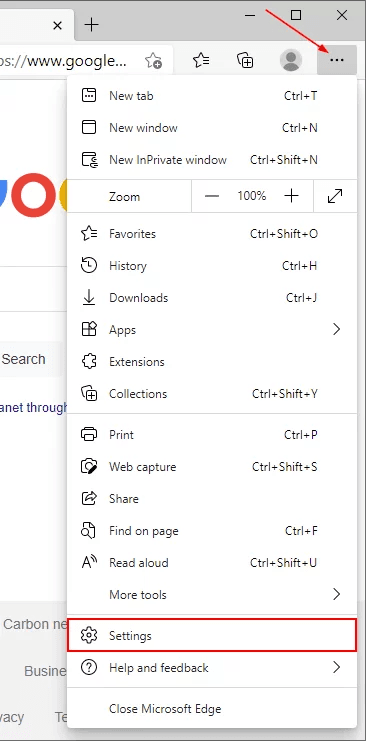
Task: Open Extensions from the menu
Action: 212,362
